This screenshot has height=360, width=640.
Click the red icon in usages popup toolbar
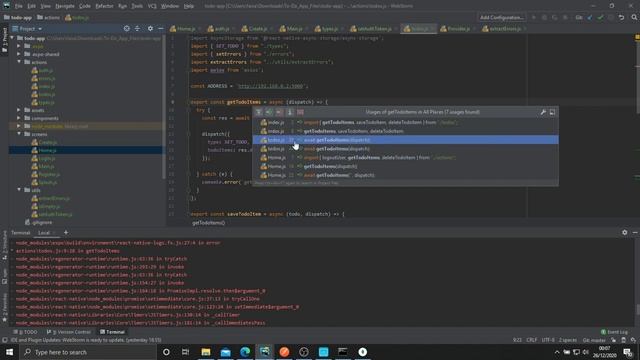[300, 112]
